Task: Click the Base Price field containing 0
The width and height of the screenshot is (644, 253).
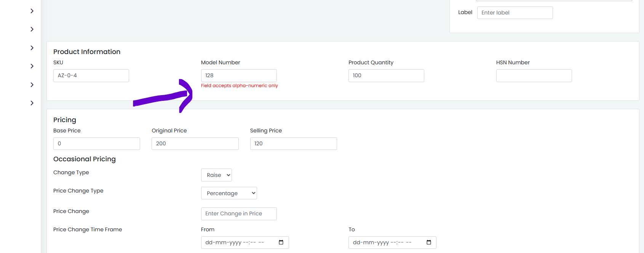Action: [97, 143]
